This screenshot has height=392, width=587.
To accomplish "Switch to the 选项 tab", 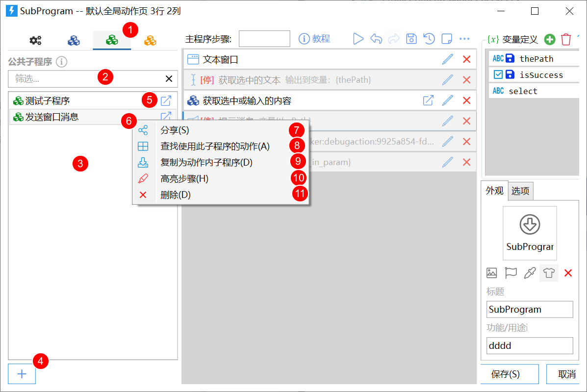I will pyautogui.click(x=520, y=191).
